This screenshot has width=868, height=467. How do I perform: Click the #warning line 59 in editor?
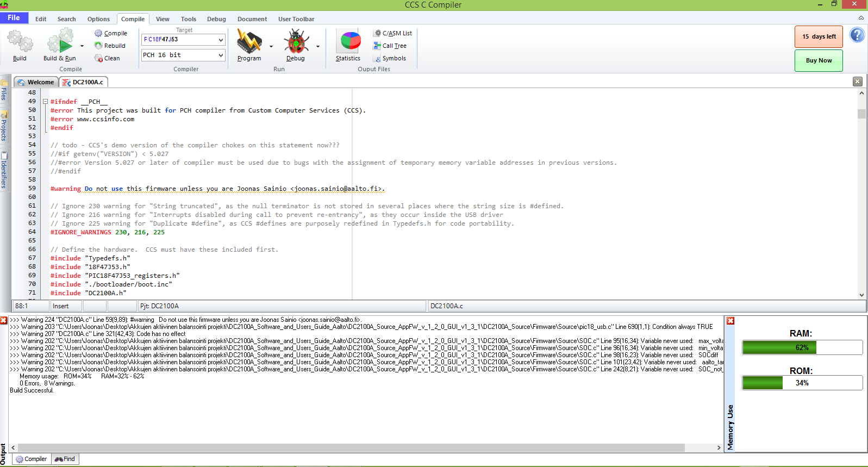pyautogui.click(x=217, y=189)
